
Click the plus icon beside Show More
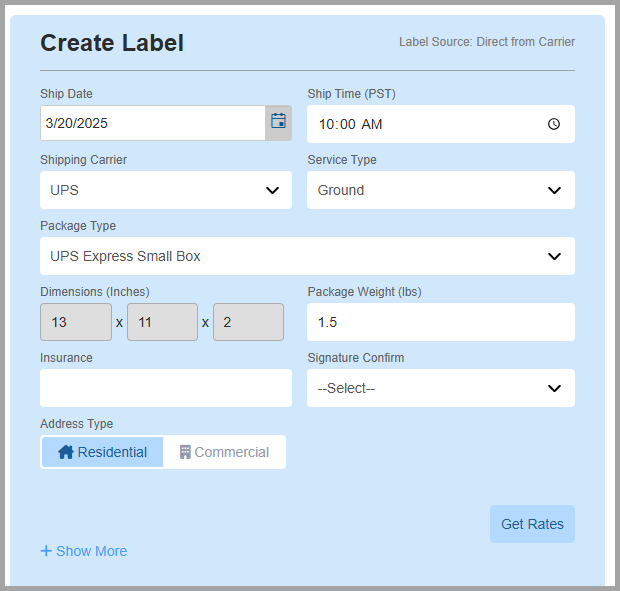[46, 551]
